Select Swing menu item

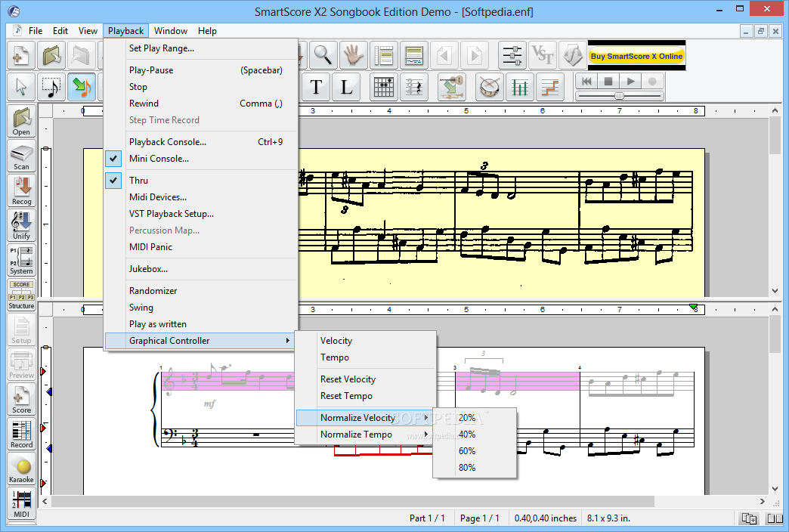pos(201,307)
